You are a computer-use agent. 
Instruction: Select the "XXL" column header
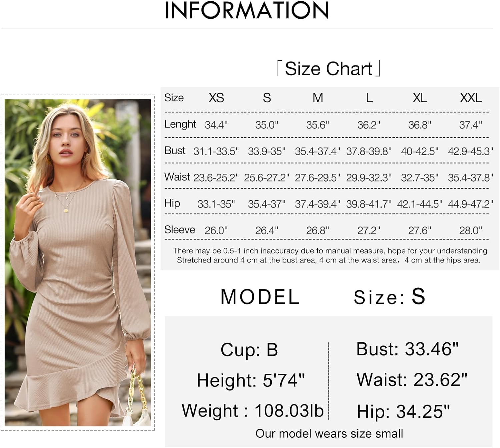[x=471, y=98]
